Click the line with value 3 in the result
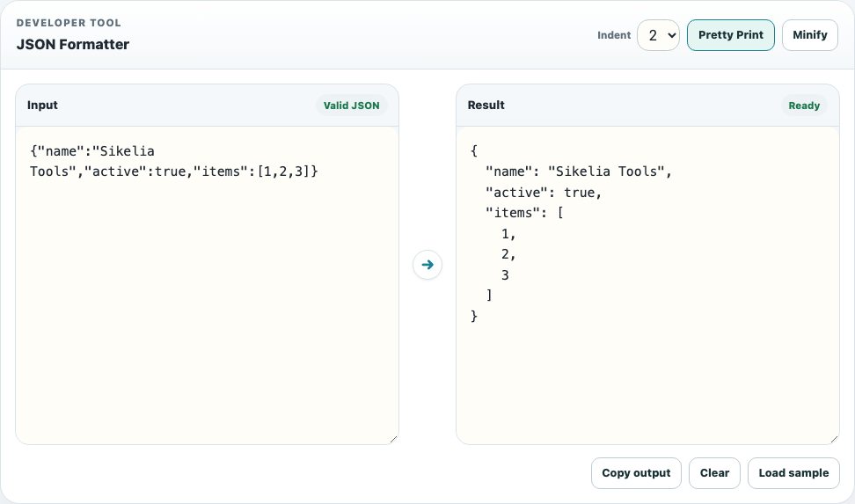Viewport: 855px width, 504px height. click(x=505, y=275)
